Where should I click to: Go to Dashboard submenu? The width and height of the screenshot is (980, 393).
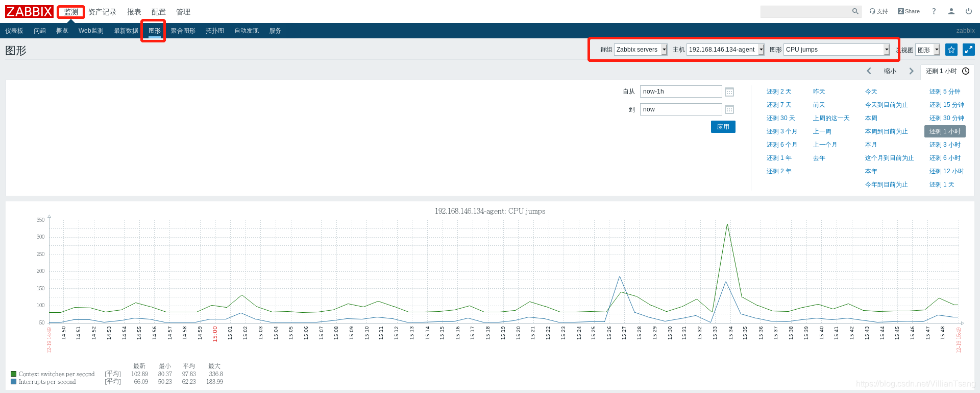[x=14, y=31]
